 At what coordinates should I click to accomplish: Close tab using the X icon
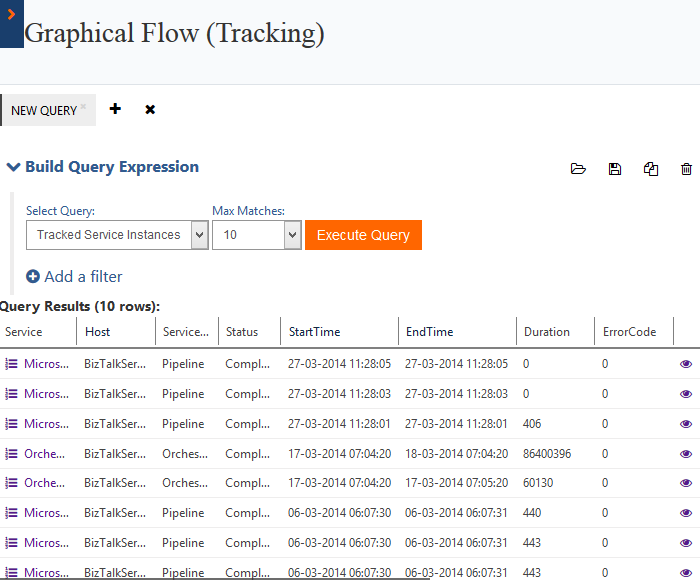tap(150, 109)
